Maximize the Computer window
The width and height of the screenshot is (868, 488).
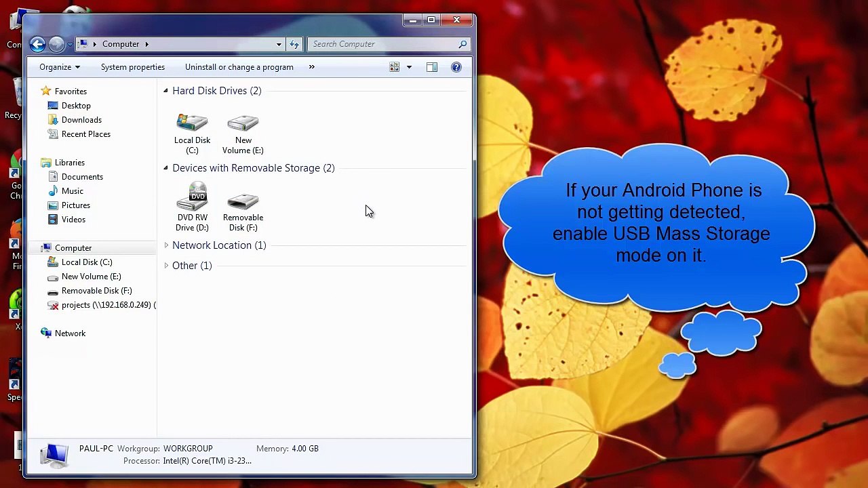click(431, 20)
